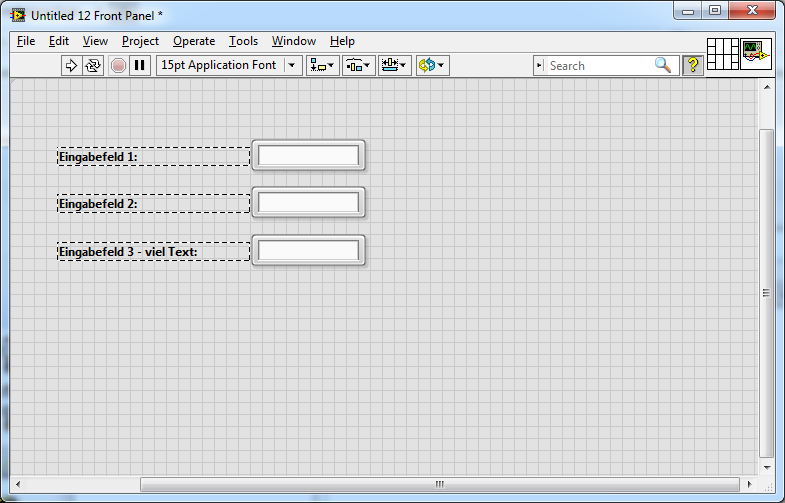Viewport: 785px width, 503px height.
Task: Click the search options arrow beside Search
Action: [539, 66]
